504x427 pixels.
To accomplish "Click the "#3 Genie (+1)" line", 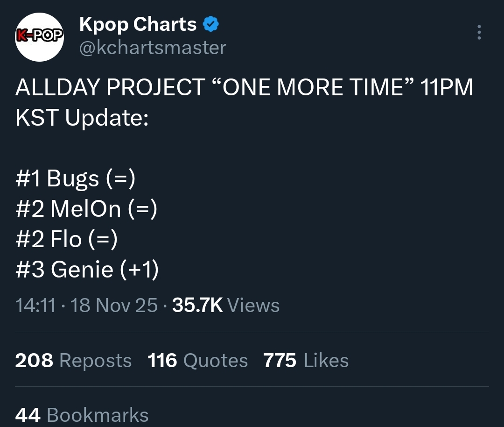I will click(87, 270).
